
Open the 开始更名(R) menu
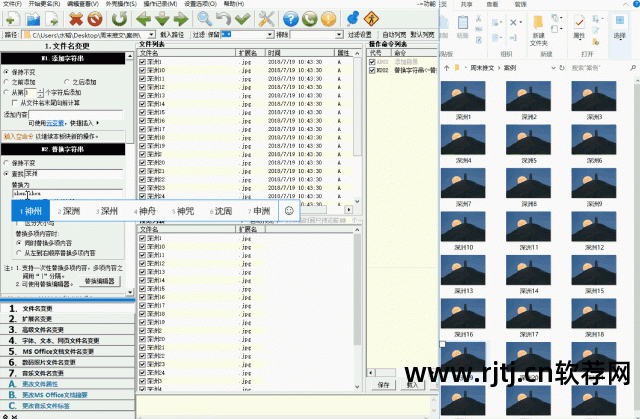click(44, 4)
